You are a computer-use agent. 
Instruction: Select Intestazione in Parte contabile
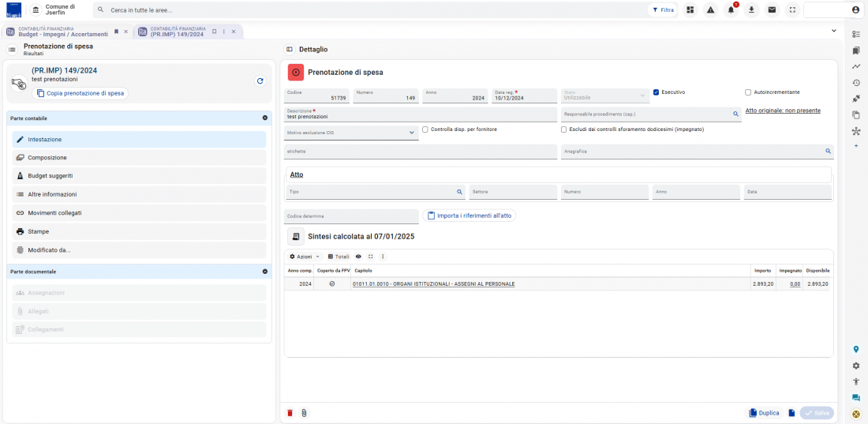click(139, 139)
